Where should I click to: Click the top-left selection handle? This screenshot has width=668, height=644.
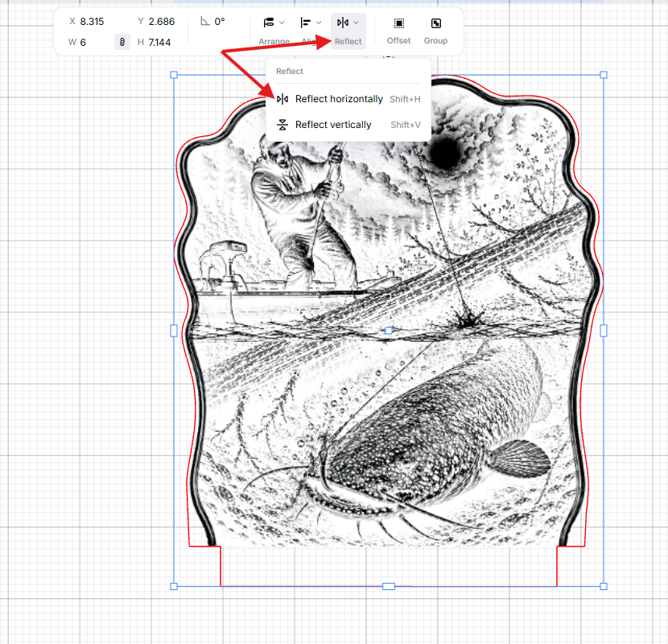point(174,75)
